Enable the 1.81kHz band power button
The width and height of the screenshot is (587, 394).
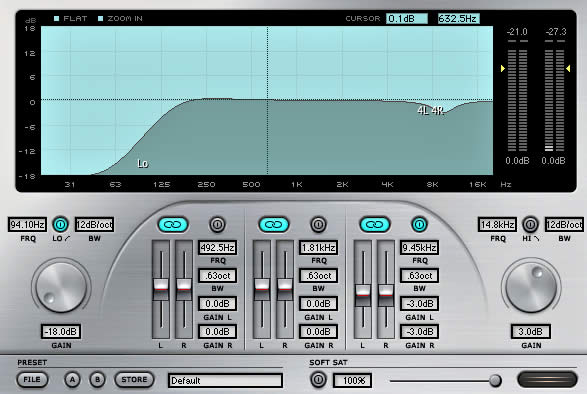point(318,225)
